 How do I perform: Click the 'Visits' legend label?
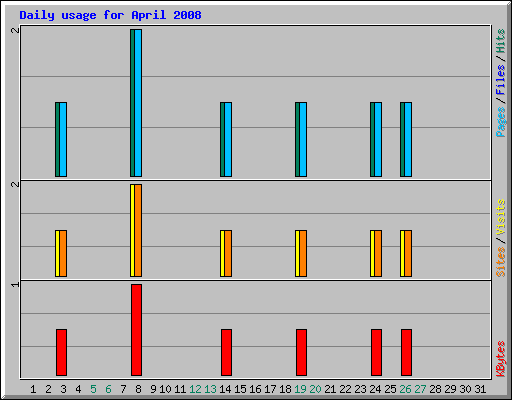500,218
